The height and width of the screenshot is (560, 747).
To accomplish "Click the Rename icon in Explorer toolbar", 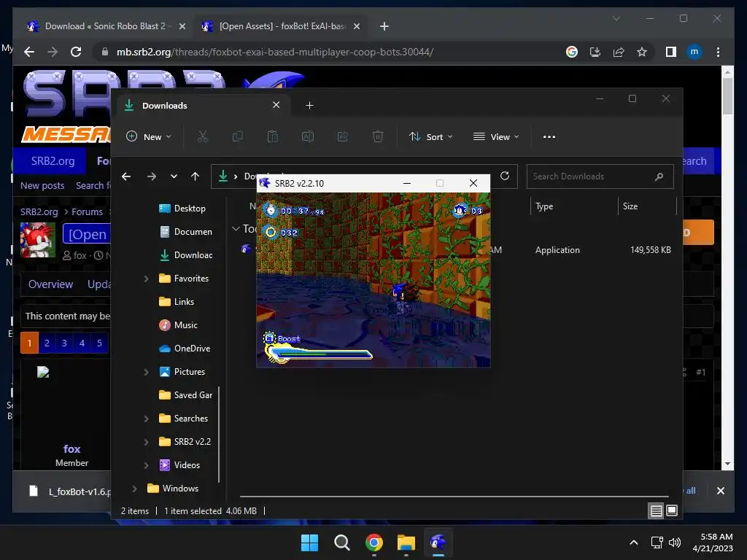I will click(308, 136).
